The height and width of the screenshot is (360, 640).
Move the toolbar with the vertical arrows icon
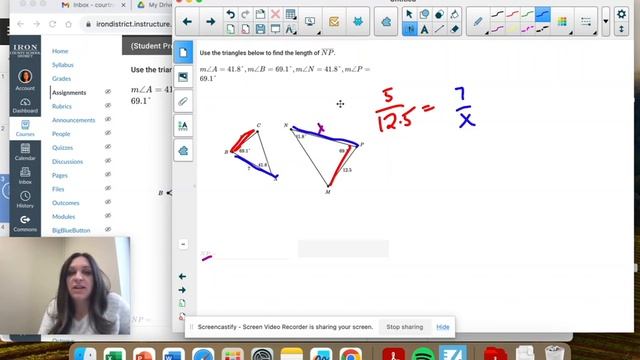coord(621,29)
